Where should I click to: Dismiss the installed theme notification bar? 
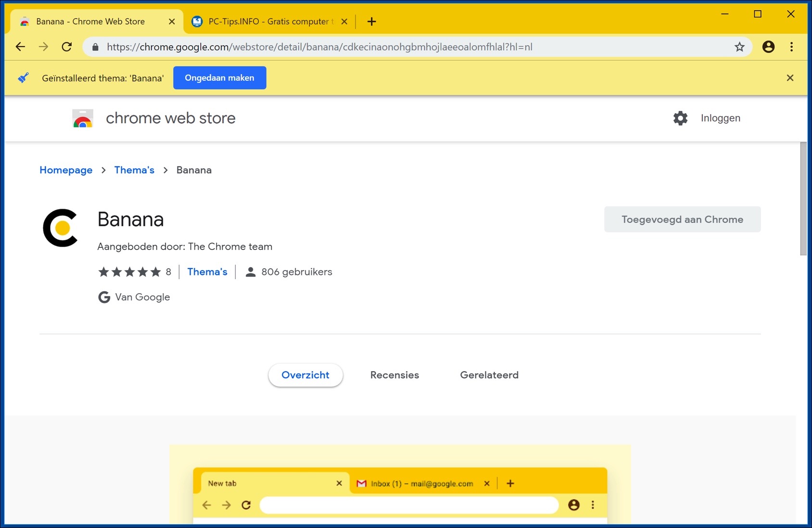point(790,78)
